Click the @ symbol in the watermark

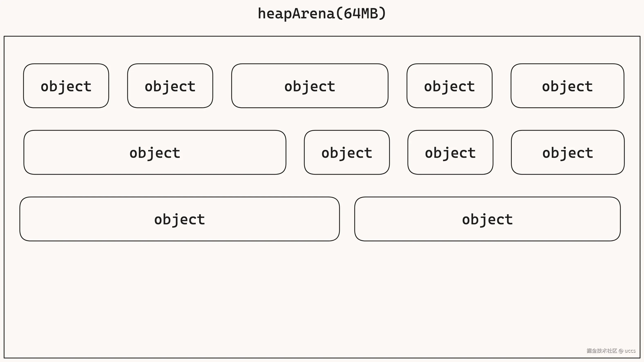(621, 351)
